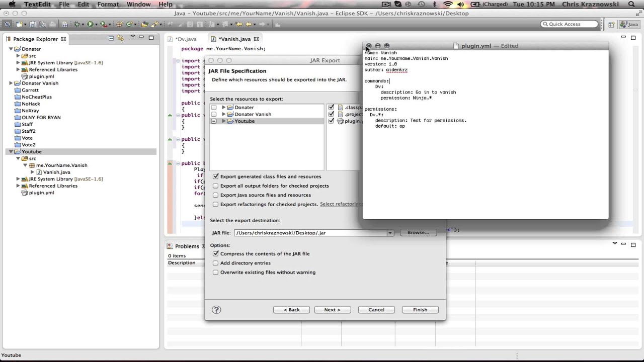The image size is (644, 362).
Task: Open the Format menu in menu bar
Action: (x=108, y=5)
